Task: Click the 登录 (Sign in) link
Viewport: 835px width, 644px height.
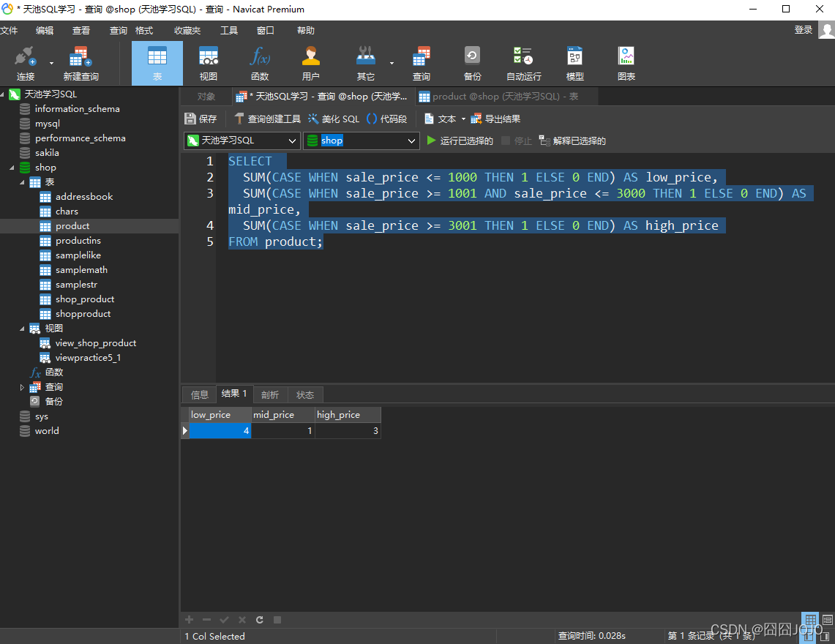Action: pos(804,30)
